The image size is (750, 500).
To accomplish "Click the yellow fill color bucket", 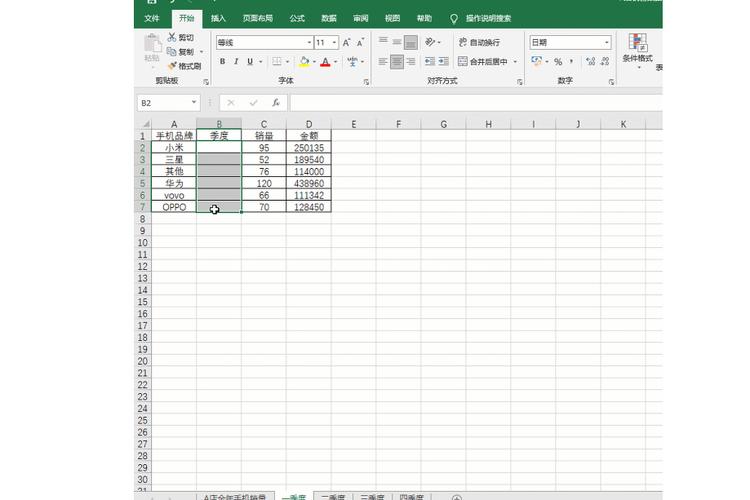I will tap(304, 62).
